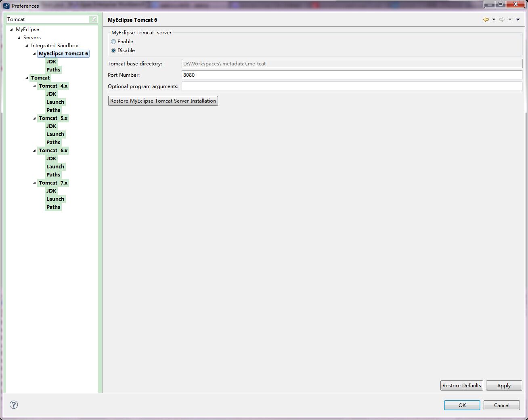The width and height of the screenshot is (528, 420).
Task: Select Launch under Tomcat 7.x
Action: click(55, 199)
